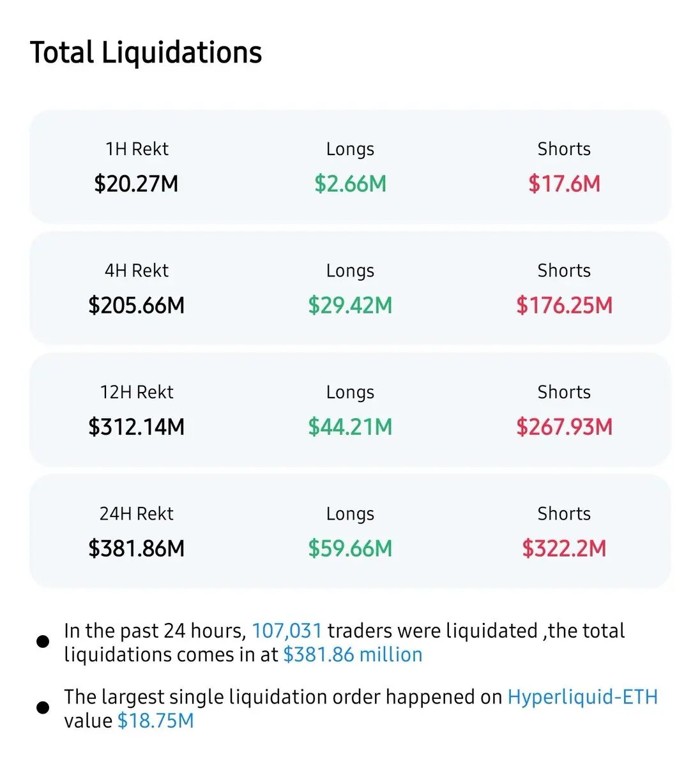The height and width of the screenshot is (766, 700).
Task: Click the green $29.42M longs amount
Action: pyautogui.click(x=350, y=305)
